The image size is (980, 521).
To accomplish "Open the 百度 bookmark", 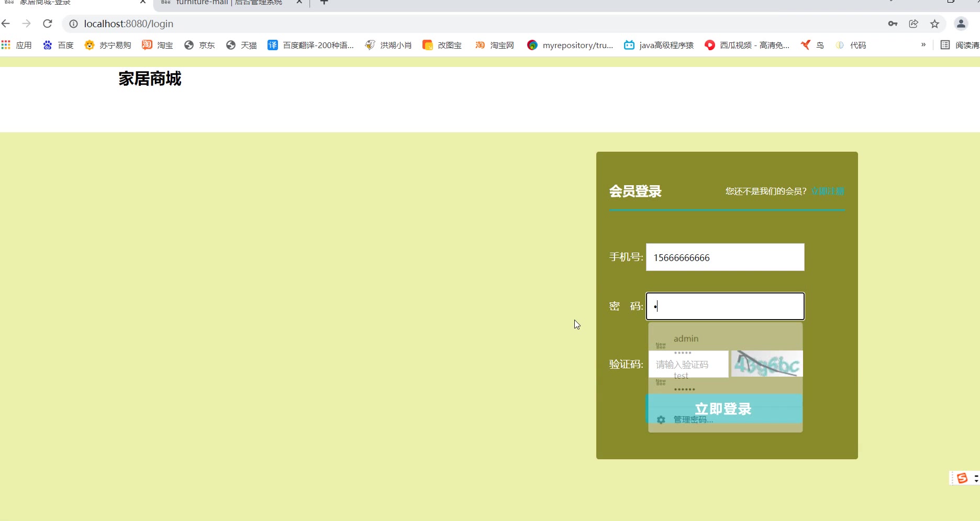I will 58,46.
